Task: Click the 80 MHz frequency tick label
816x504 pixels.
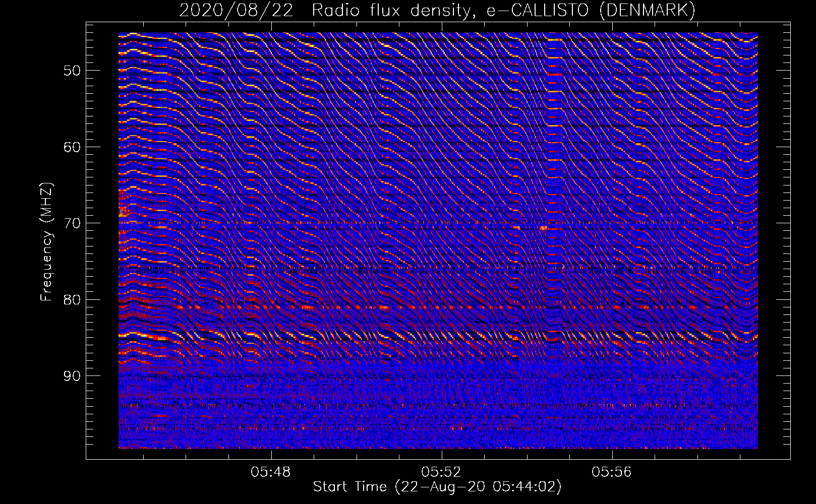Action: [x=72, y=300]
